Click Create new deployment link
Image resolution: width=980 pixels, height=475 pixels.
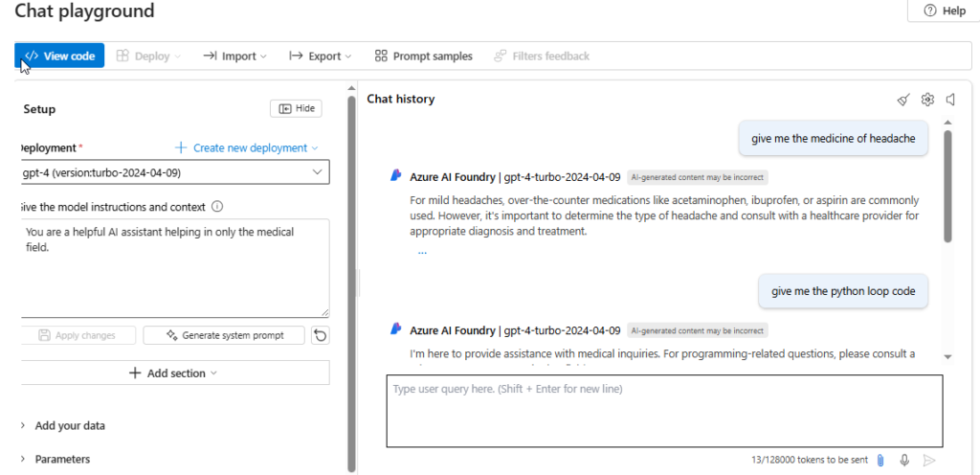pos(246,147)
